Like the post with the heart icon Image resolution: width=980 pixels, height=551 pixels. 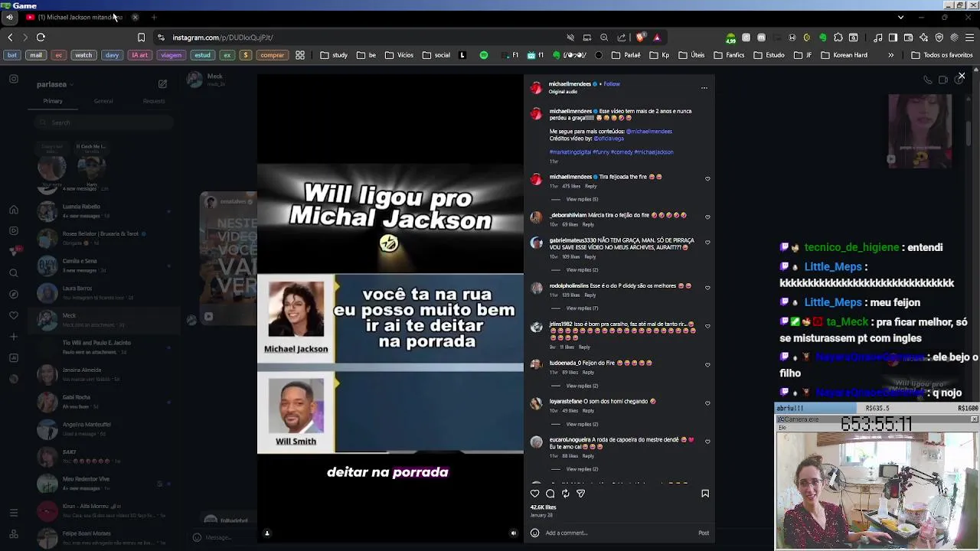(535, 494)
